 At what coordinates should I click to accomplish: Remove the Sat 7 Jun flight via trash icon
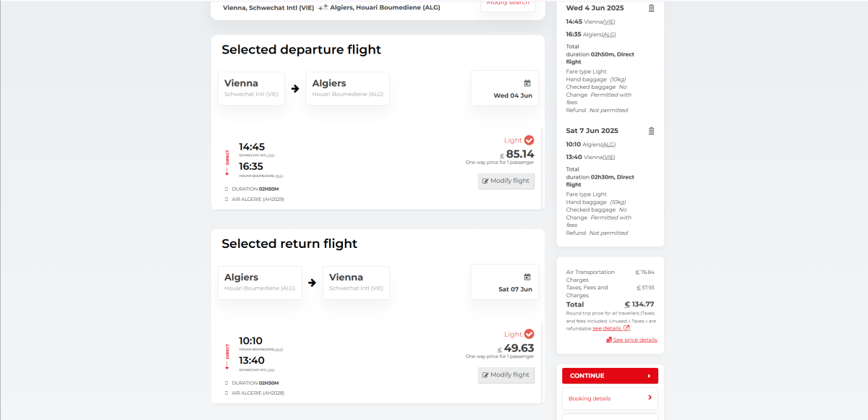click(x=651, y=131)
